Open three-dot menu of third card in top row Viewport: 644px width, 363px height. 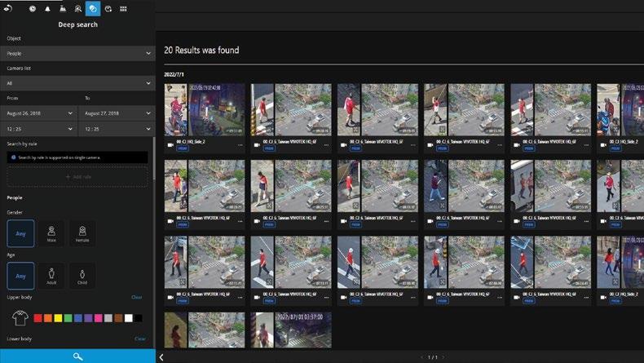(412, 144)
